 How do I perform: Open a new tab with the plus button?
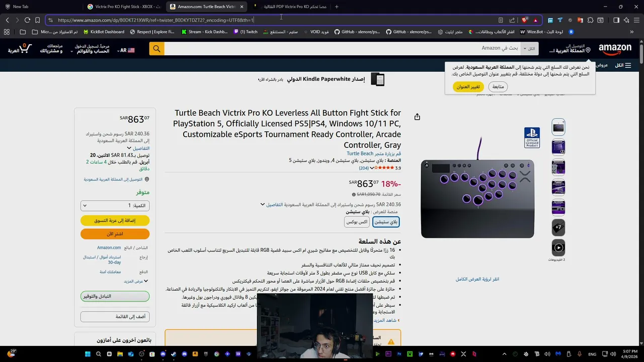(337, 7)
